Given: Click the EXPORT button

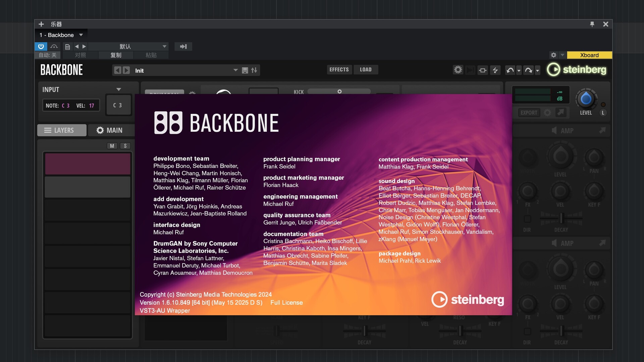Looking at the screenshot, I should click(529, 113).
